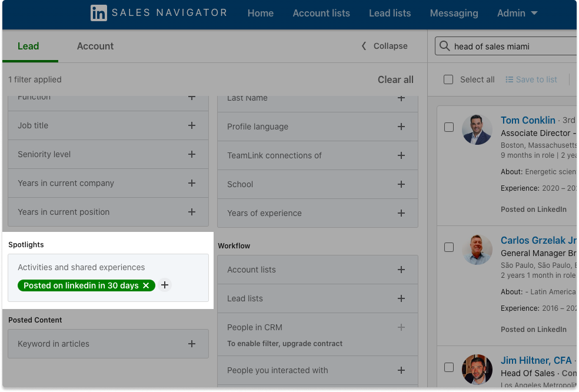Open the Admin dropdown menu
The width and height of the screenshot is (579, 392).
pos(517,14)
